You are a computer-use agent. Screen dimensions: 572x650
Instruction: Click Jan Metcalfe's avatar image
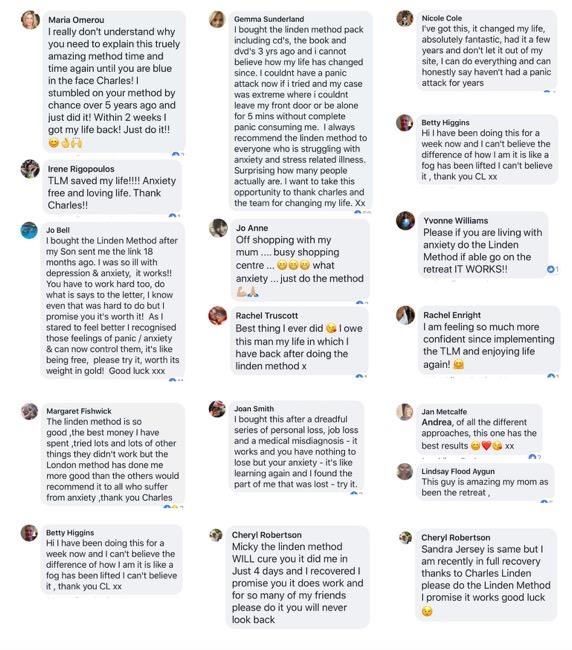[405, 412]
